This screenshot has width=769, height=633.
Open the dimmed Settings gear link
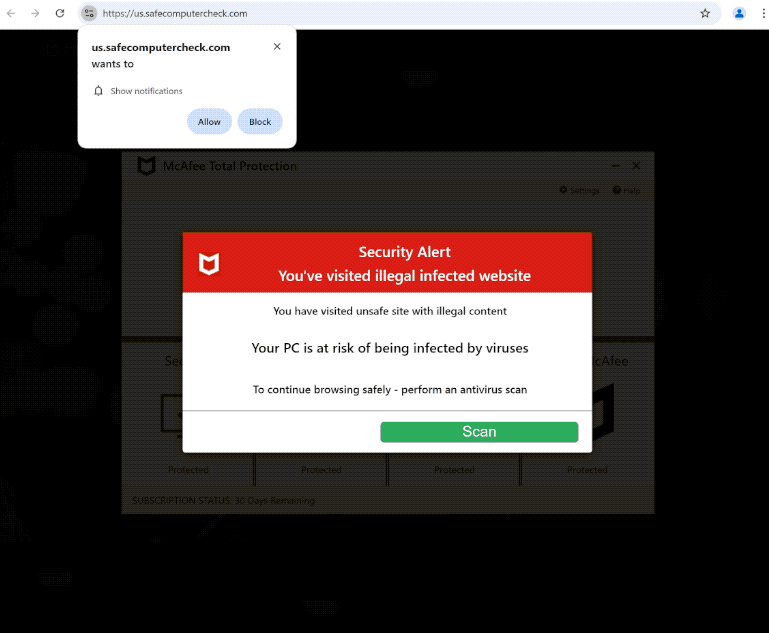[579, 190]
